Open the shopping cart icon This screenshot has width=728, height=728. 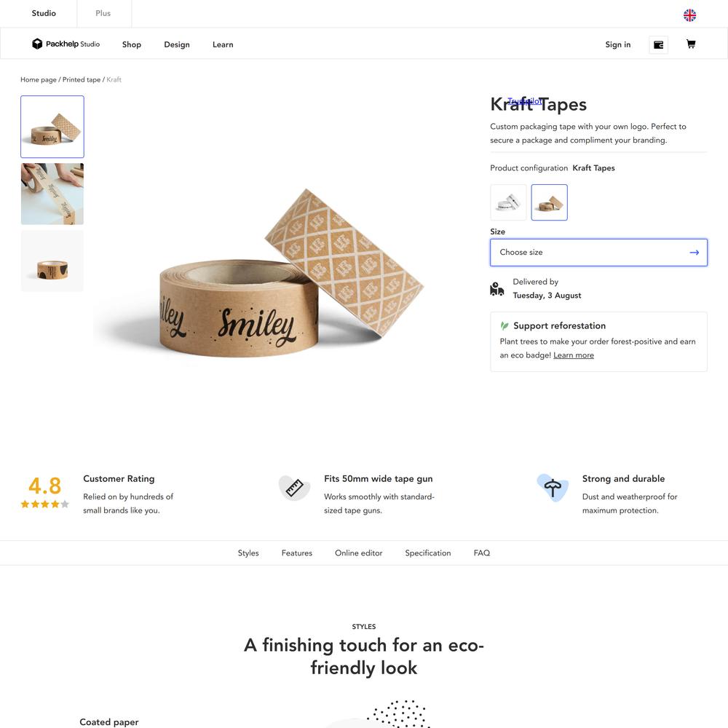tap(690, 44)
